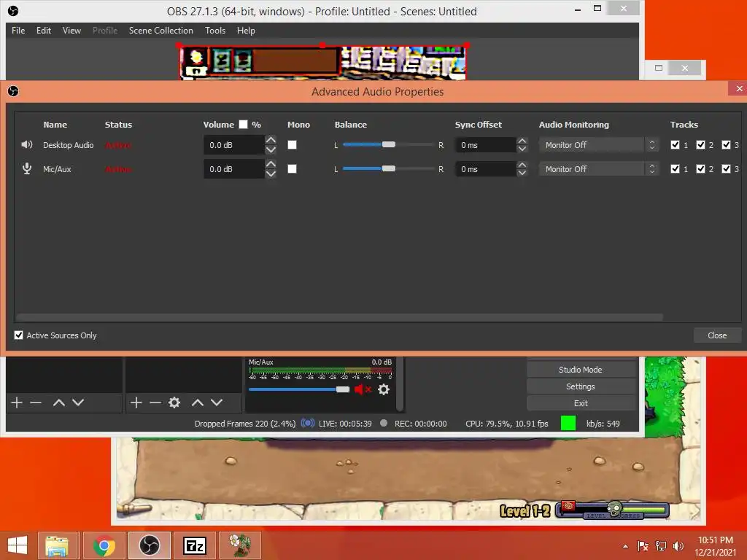Open OBS Settings button
The width and height of the screenshot is (747, 560).
[x=580, y=386]
